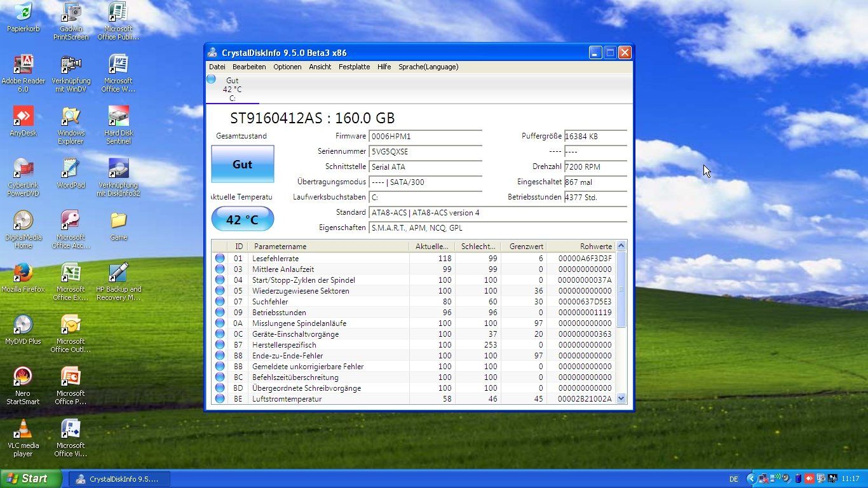Open the WordPad desktop icon
Viewport: 868px width, 488px height.
[x=71, y=173]
